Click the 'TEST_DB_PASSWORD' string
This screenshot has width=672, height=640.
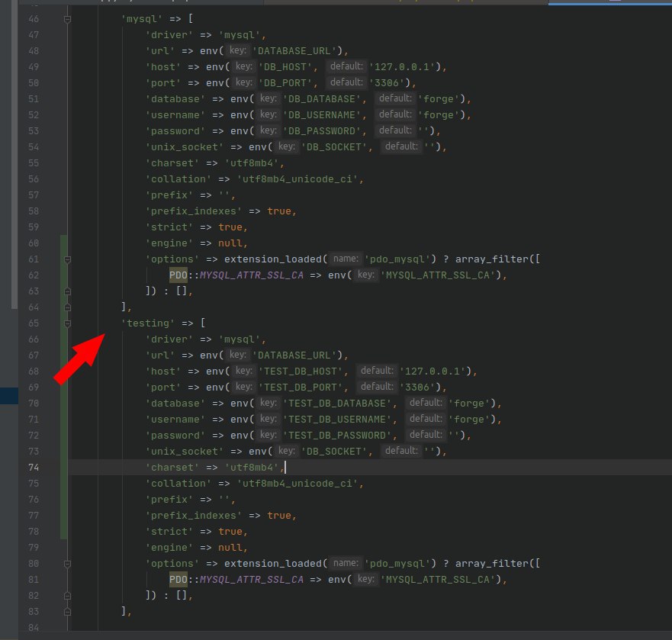(337, 435)
